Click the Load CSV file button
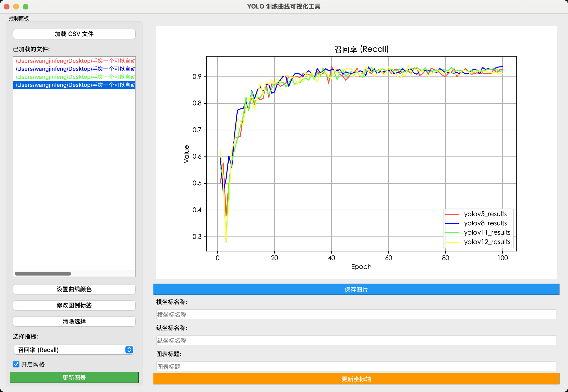 click(74, 34)
